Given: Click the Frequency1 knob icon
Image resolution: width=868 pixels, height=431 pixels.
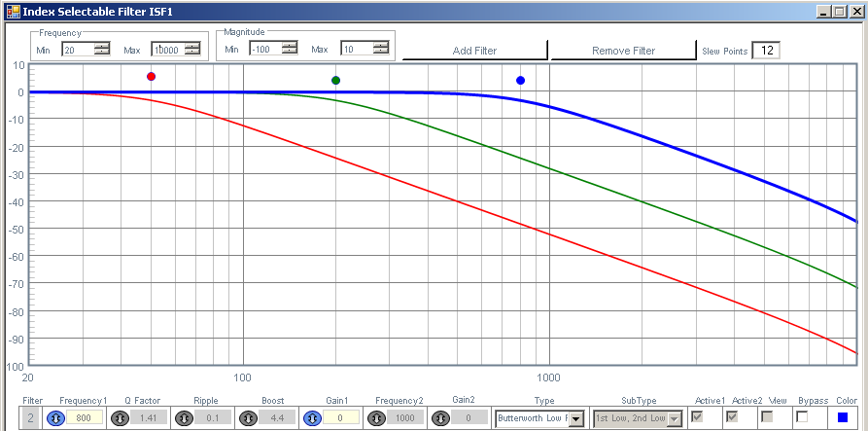Looking at the screenshot, I should [x=55, y=418].
